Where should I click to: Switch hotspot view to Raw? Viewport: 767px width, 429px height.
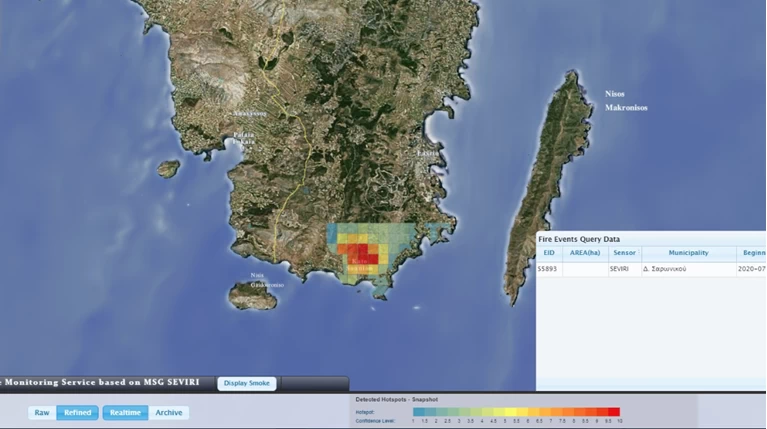pyautogui.click(x=42, y=412)
